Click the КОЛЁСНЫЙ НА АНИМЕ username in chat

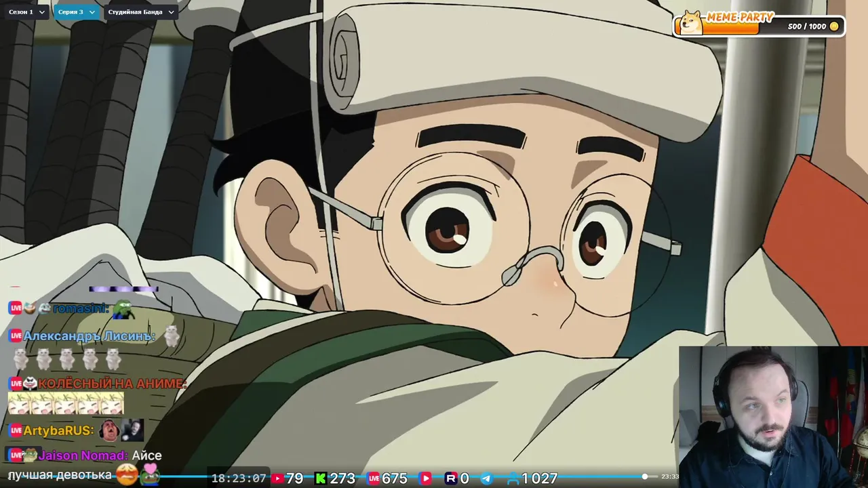112,384
